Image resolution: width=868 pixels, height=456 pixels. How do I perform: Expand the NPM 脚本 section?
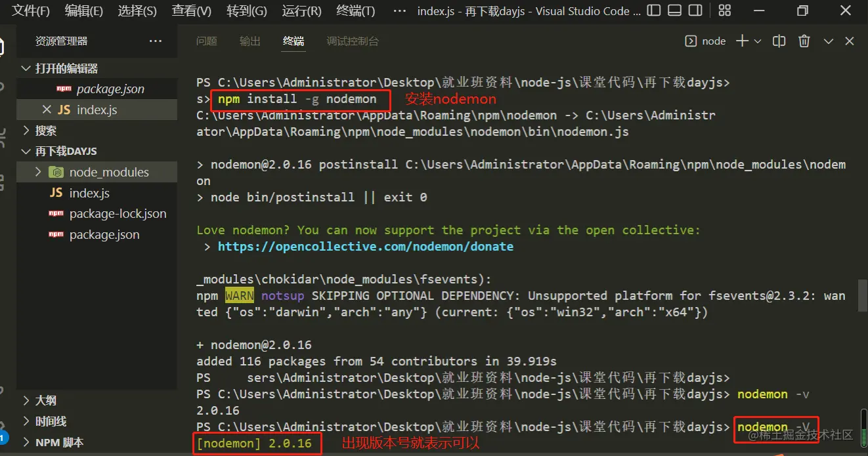pos(97,442)
